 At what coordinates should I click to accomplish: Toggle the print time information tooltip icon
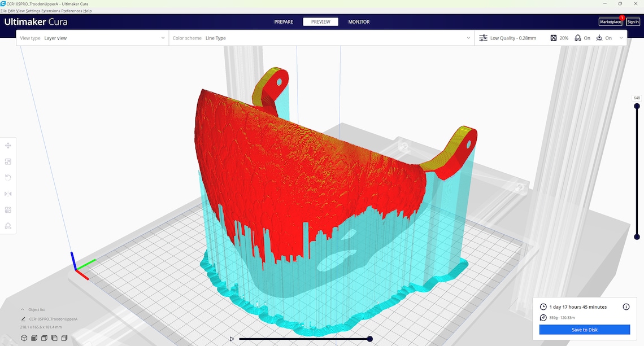pyautogui.click(x=625, y=306)
